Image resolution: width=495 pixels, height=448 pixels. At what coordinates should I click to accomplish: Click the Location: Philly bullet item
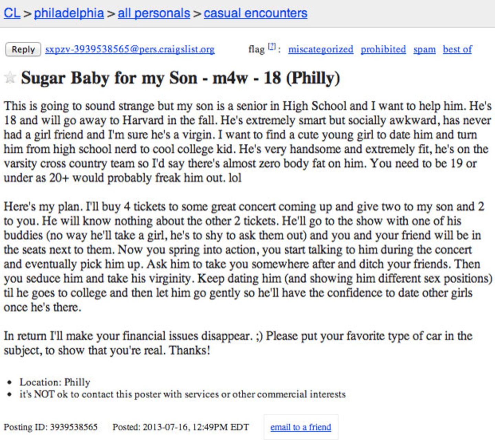tap(55, 382)
